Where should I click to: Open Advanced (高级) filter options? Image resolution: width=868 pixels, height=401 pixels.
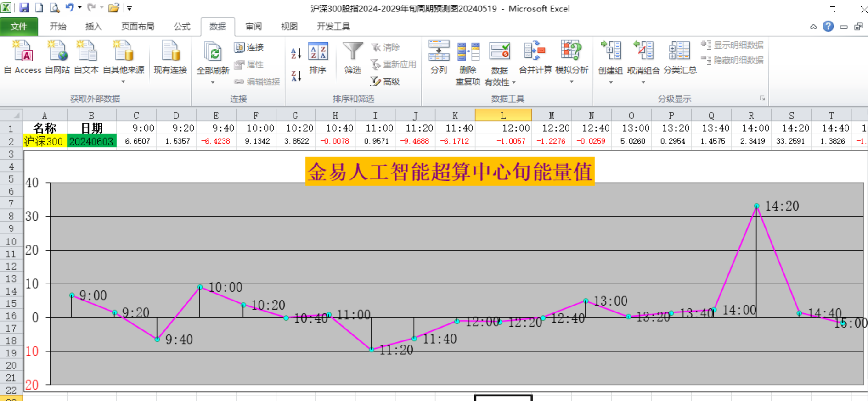(385, 81)
